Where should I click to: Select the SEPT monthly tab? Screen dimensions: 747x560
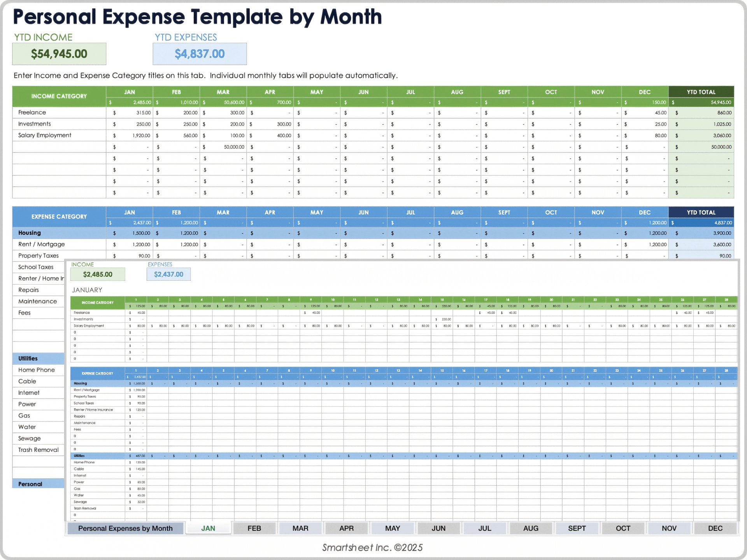point(577,528)
